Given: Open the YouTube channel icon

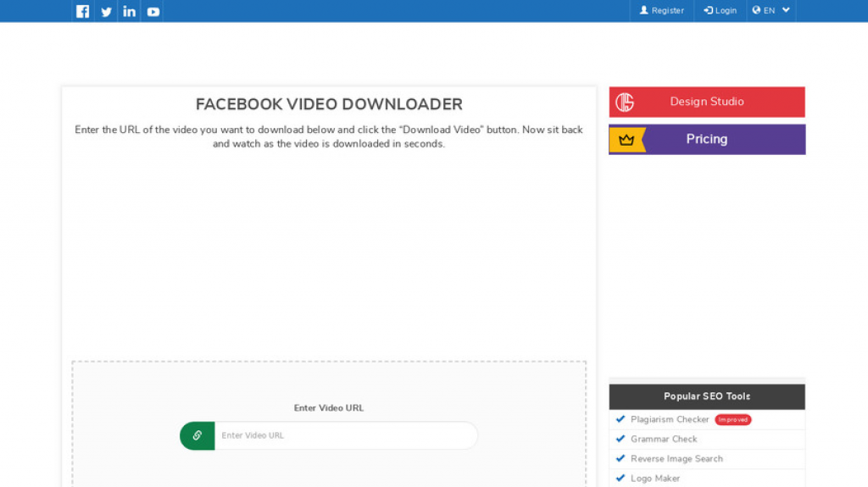Looking at the screenshot, I should click(153, 12).
